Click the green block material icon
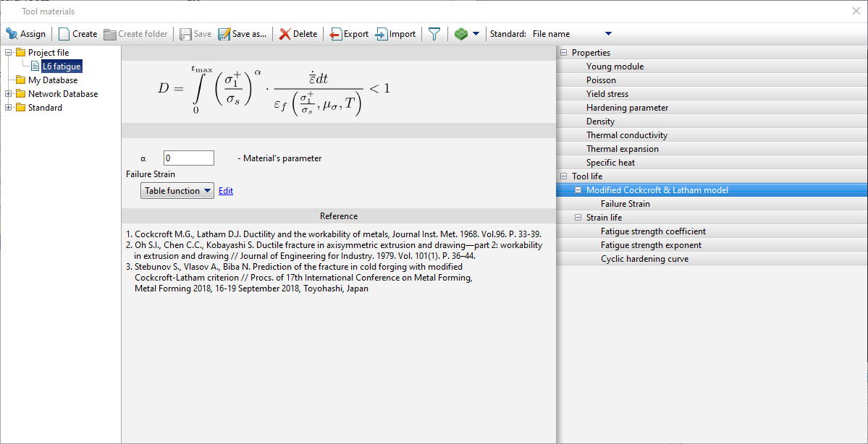The height and width of the screenshot is (444, 868). (x=461, y=33)
